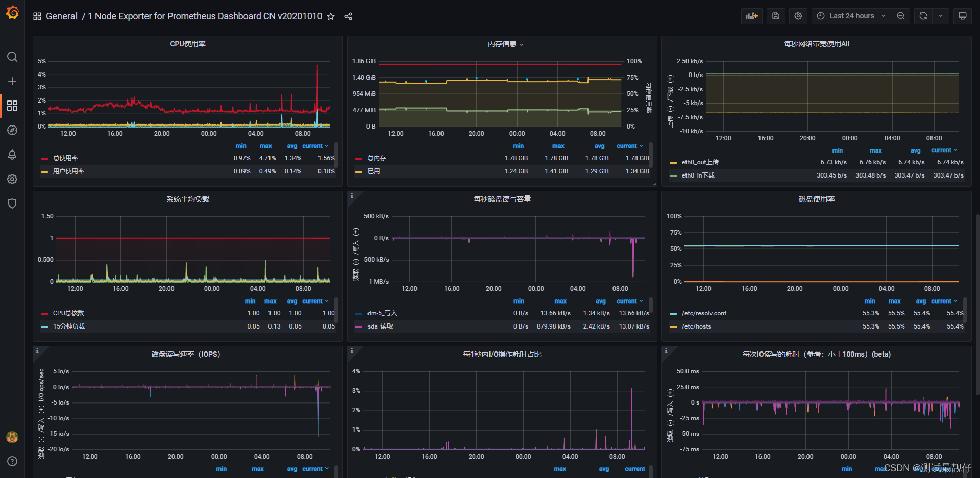Image resolution: width=980 pixels, height=478 pixels.
Task: Sort CPU legend by current column
Action: (x=315, y=146)
